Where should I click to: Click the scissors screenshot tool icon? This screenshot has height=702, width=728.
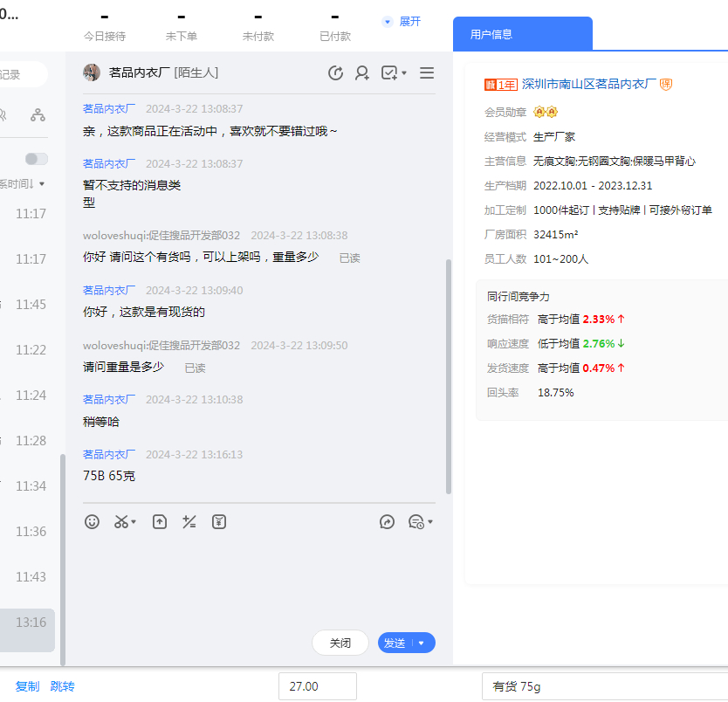(x=121, y=522)
